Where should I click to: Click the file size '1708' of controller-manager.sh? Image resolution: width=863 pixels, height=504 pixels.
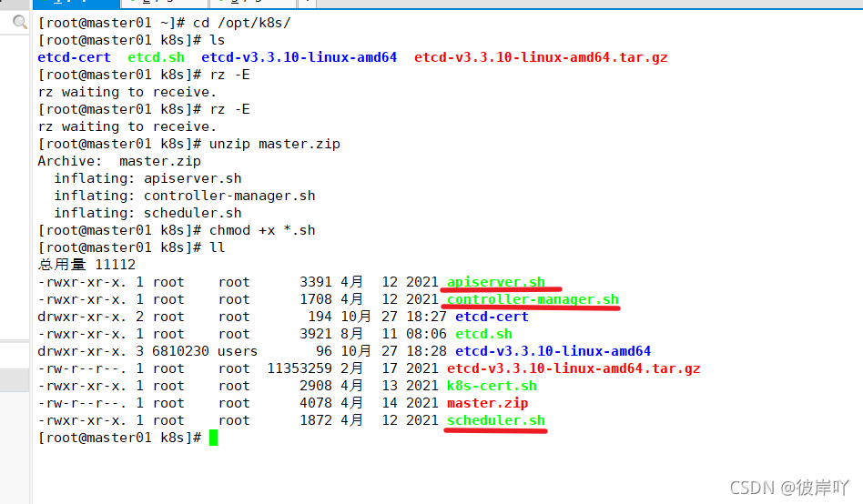(316, 299)
